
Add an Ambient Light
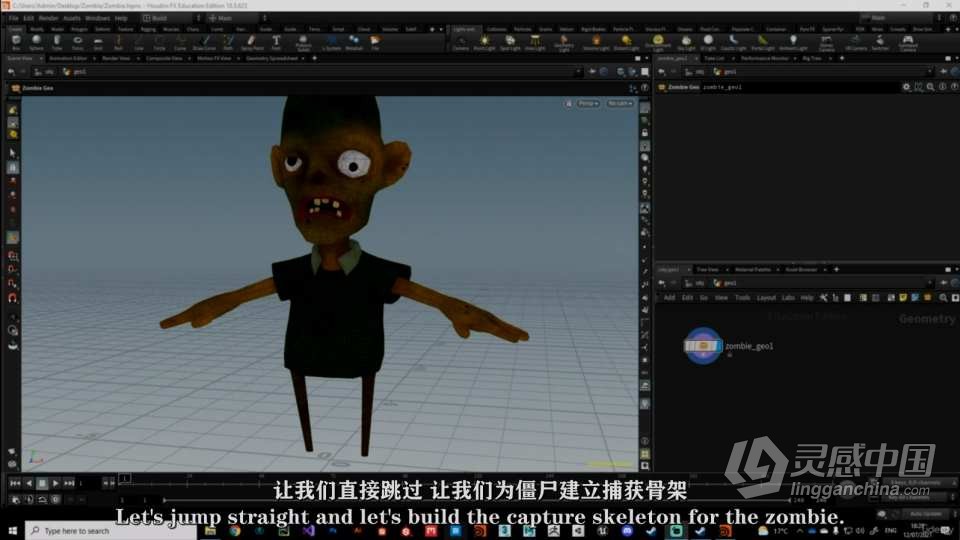(x=793, y=42)
